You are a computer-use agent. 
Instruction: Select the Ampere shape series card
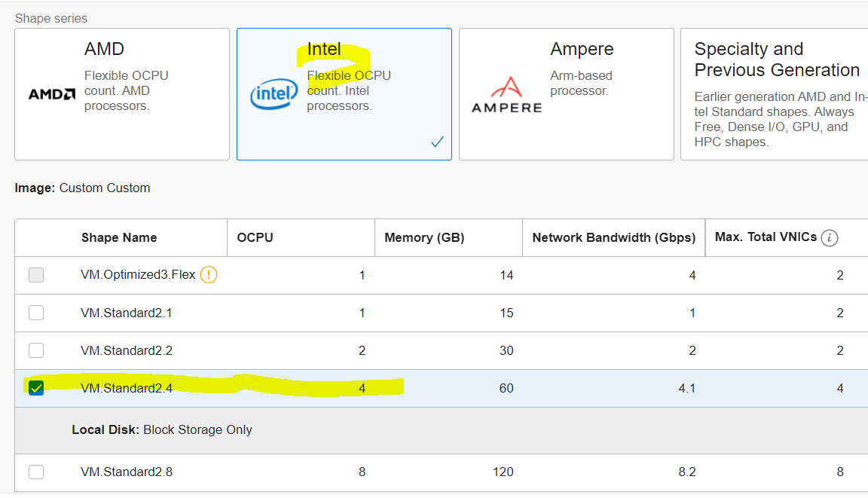tap(566, 94)
